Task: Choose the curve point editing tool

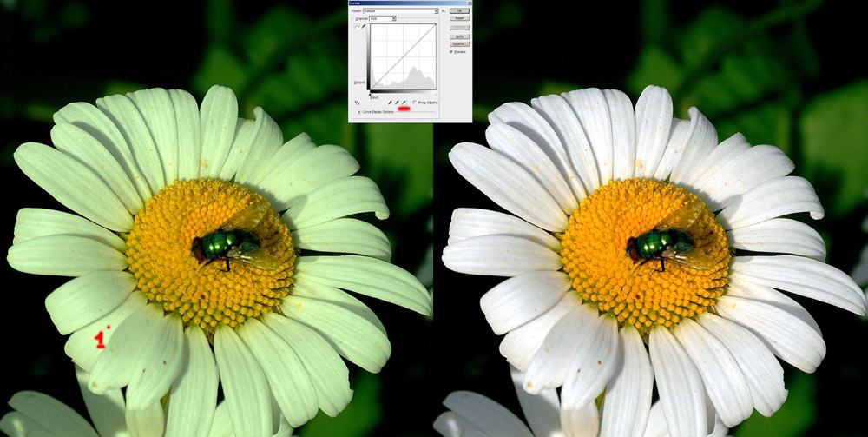Action: (357, 27)
